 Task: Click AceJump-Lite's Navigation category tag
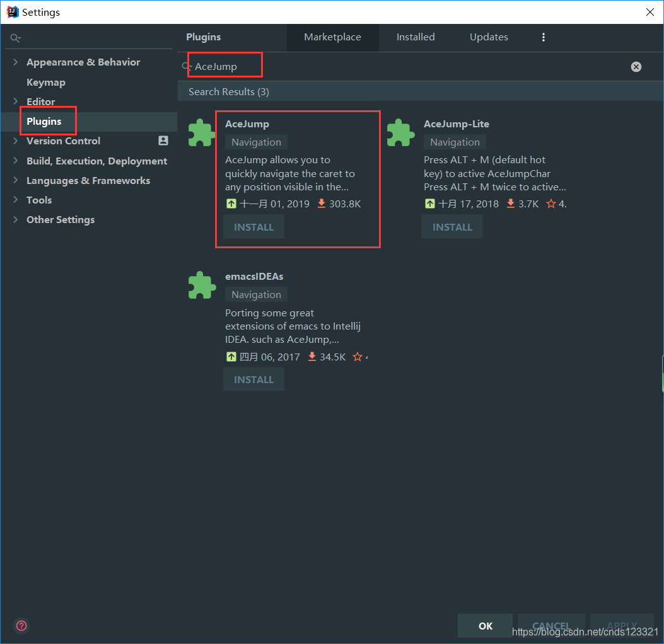coord(455,142)
